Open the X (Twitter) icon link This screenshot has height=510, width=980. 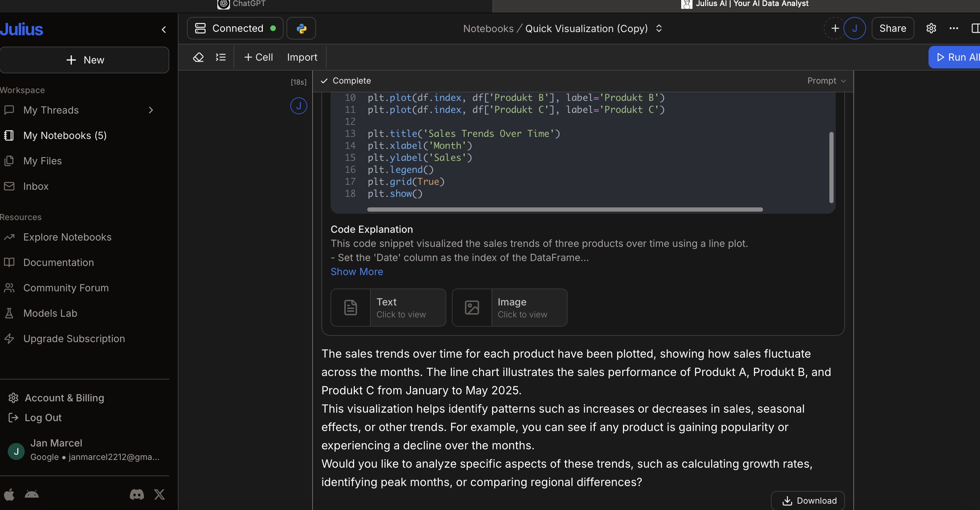(x=159, y=494)
